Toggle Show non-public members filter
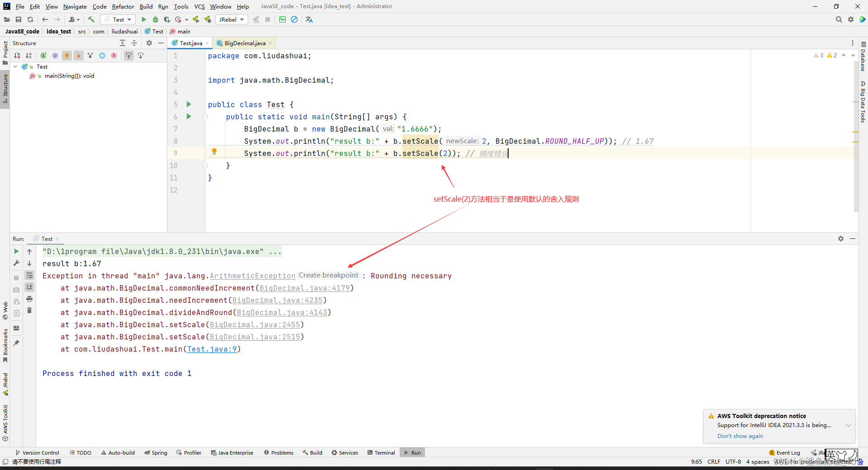This screenshot has width=868, height=470. (x=79, y=56)
